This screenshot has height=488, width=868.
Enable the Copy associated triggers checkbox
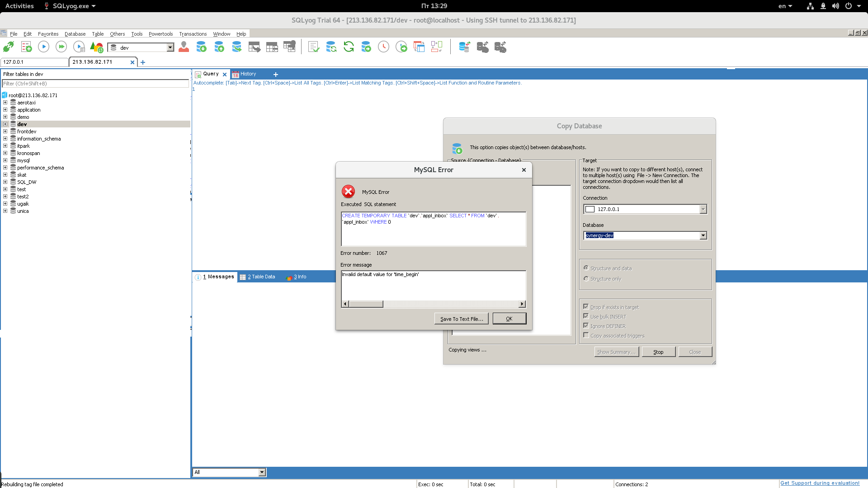point(586,335)
